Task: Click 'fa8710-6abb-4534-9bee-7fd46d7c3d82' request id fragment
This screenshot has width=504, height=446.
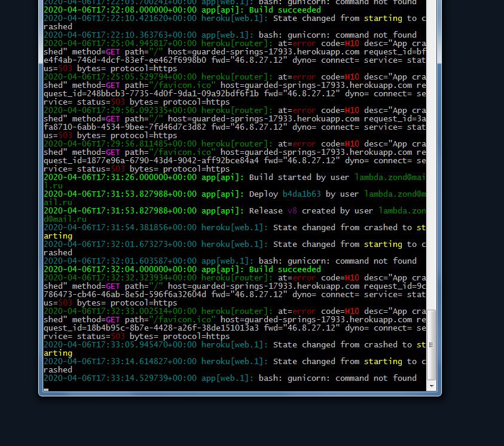Action: click(x=125, y=127)
